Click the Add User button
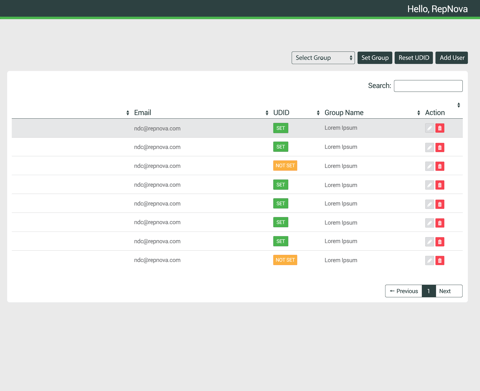 (452, 58)
